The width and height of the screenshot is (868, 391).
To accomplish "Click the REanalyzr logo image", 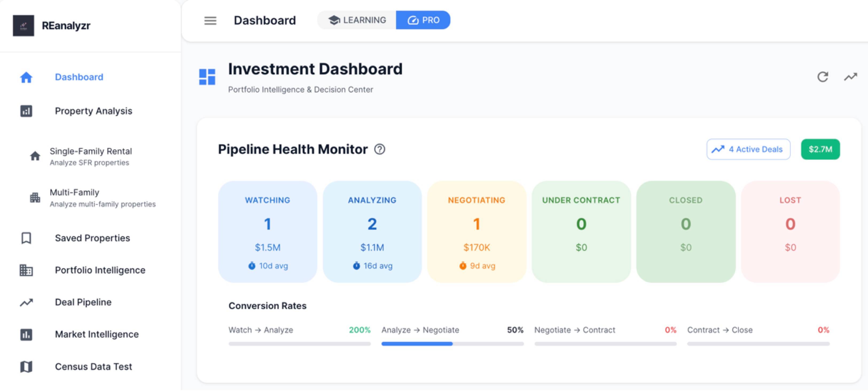I will [x=23, y=26].
